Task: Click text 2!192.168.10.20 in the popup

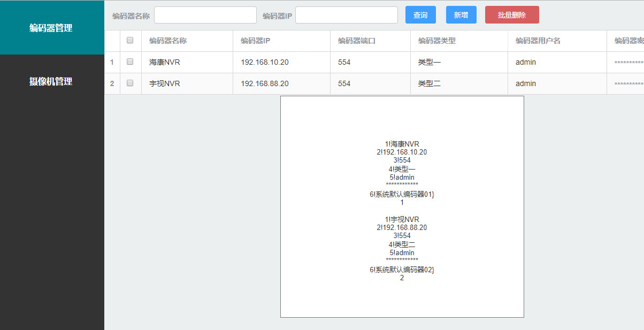Action: tap(402, 152)
